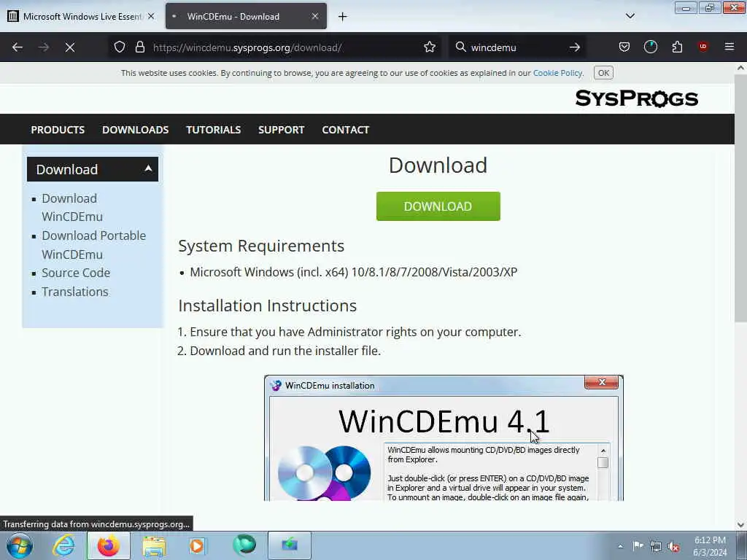
Task: Close the Microsoft Windows Live Essentials tab
Action: point(151,16)
